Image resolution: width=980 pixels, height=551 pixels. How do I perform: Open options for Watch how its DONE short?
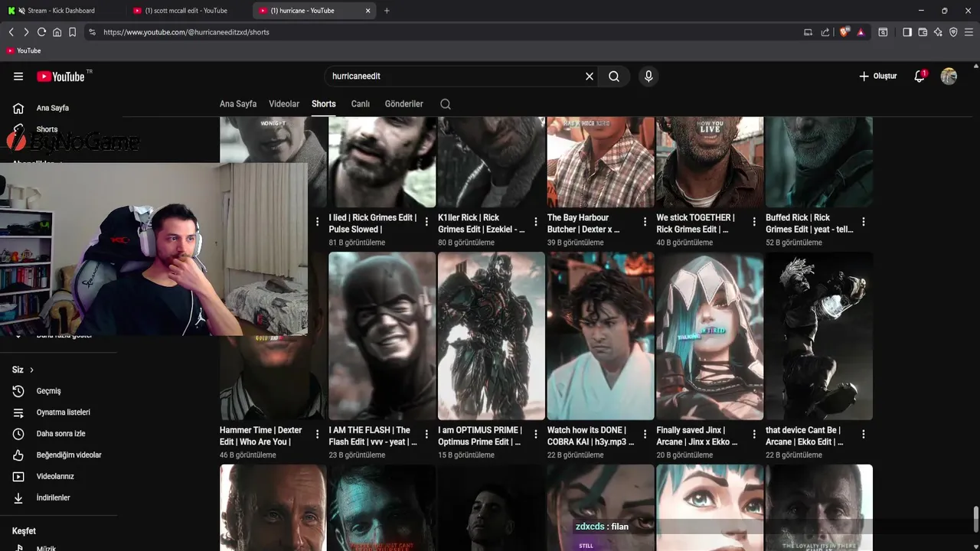click(645, 434)
